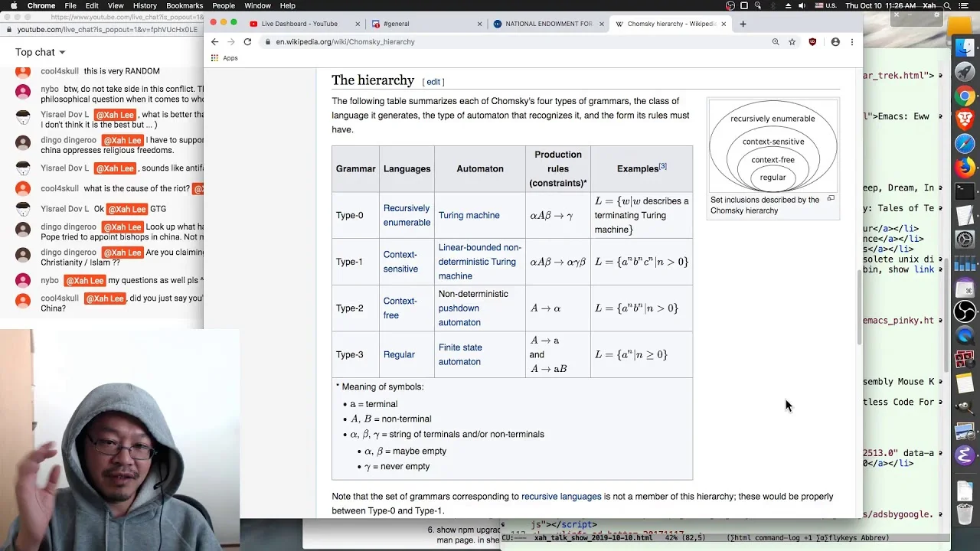Open the History menu
This screenshot has height=551, width=980.
coord(145,5)
